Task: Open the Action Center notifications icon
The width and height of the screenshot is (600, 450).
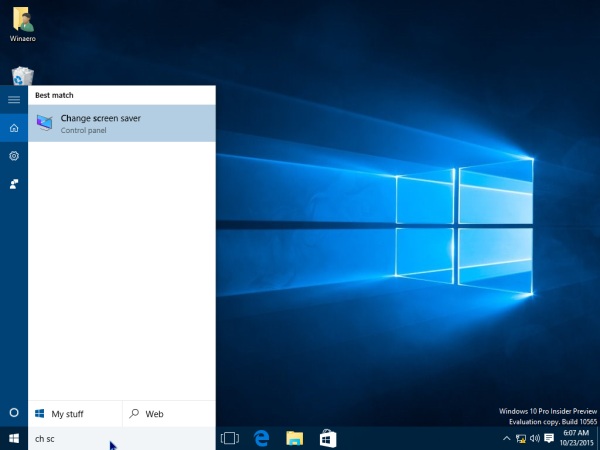Action: pos(549,439)
